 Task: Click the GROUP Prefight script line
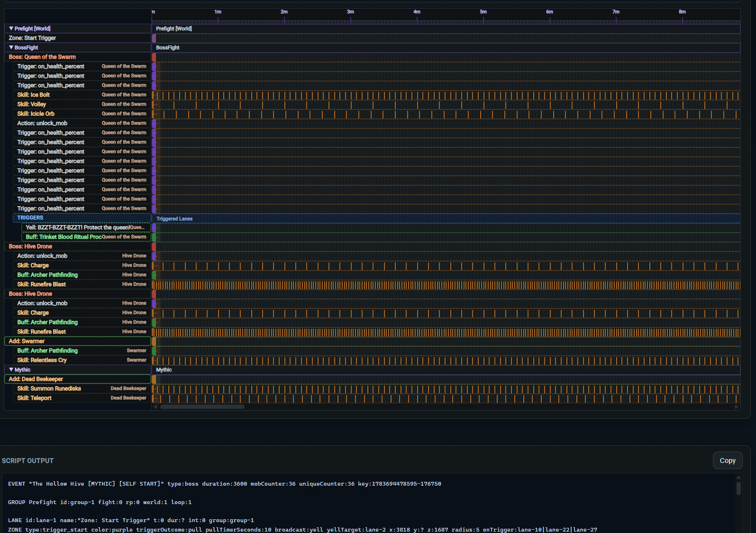[100, 502]
